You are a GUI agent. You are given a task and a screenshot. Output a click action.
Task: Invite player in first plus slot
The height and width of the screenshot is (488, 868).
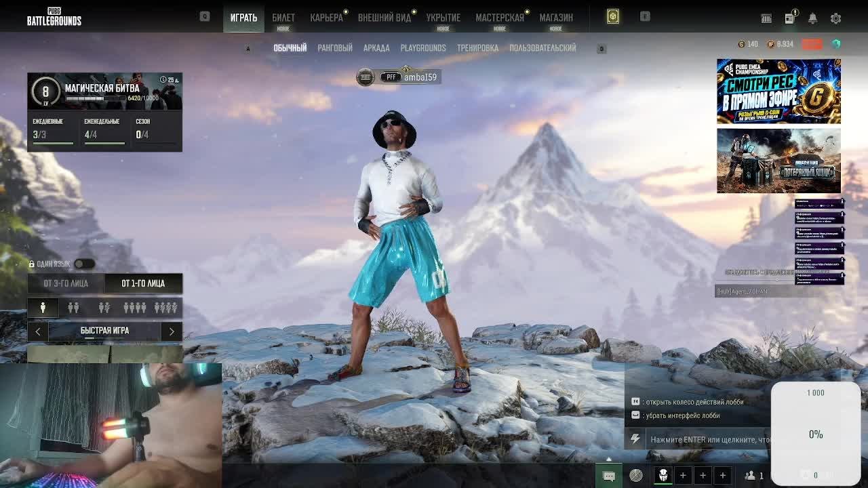click(683, 476)
